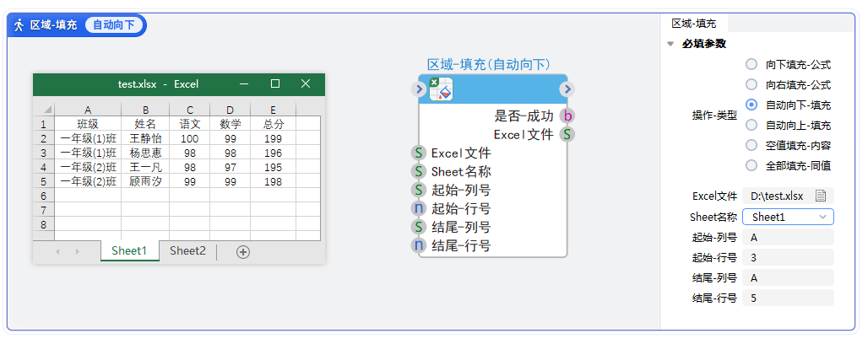Switch to the Sheet2 tab in Excel
This screenshot has height=344, width=868.
pos(187,251)
